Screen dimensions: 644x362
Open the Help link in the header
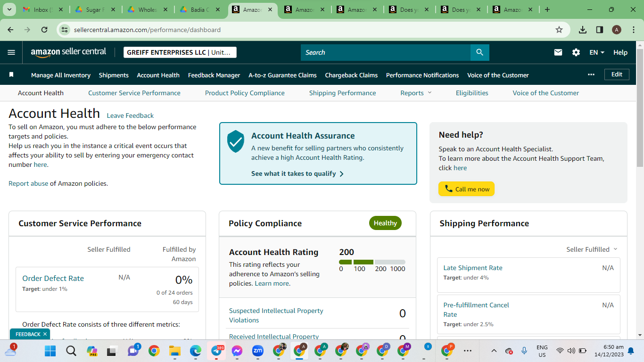(x=620, y=52)
